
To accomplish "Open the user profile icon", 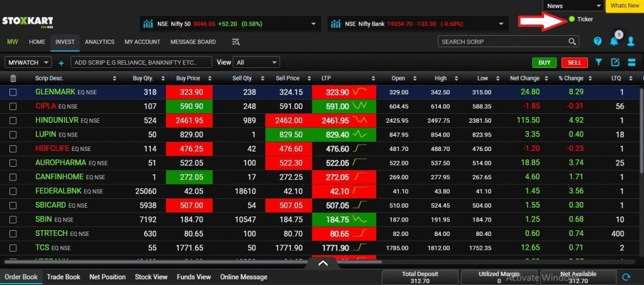I will (631, 42).
